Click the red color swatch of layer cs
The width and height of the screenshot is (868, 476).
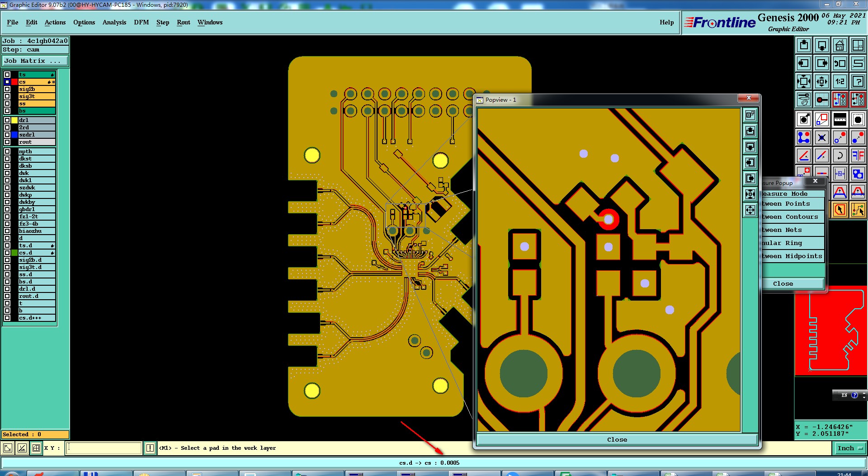pyautogui.click(x=14, y=82)
